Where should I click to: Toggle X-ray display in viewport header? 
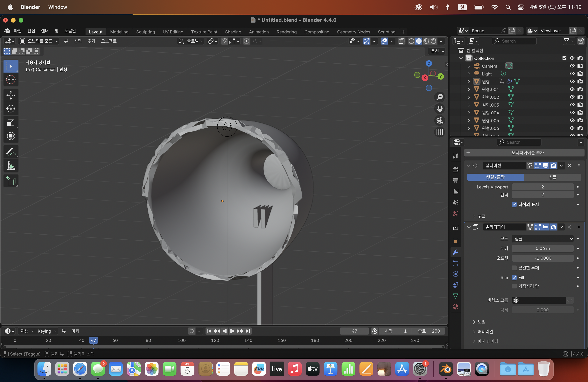(x=402, y=41)
